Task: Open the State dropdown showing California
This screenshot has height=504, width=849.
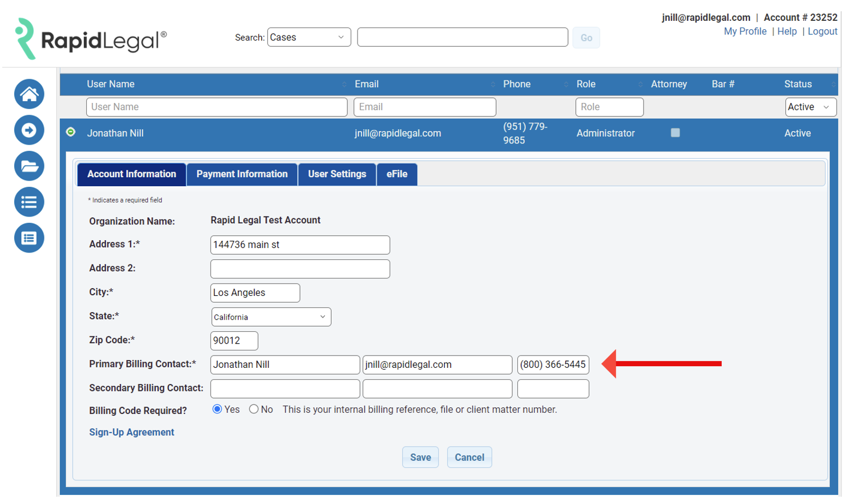Action: pyautogui.click(x=271, y=317)
